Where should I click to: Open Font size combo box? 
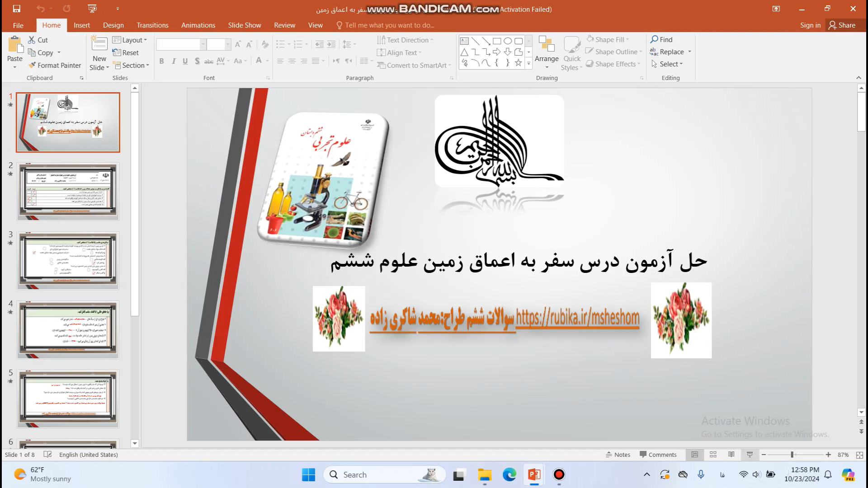point(219,44)
